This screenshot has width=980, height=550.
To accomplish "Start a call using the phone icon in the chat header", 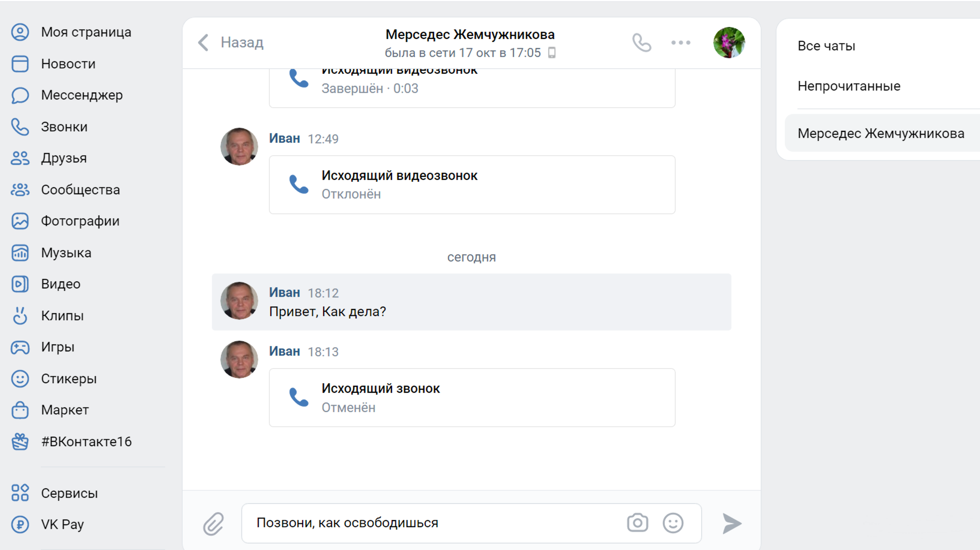I will 642,43.
